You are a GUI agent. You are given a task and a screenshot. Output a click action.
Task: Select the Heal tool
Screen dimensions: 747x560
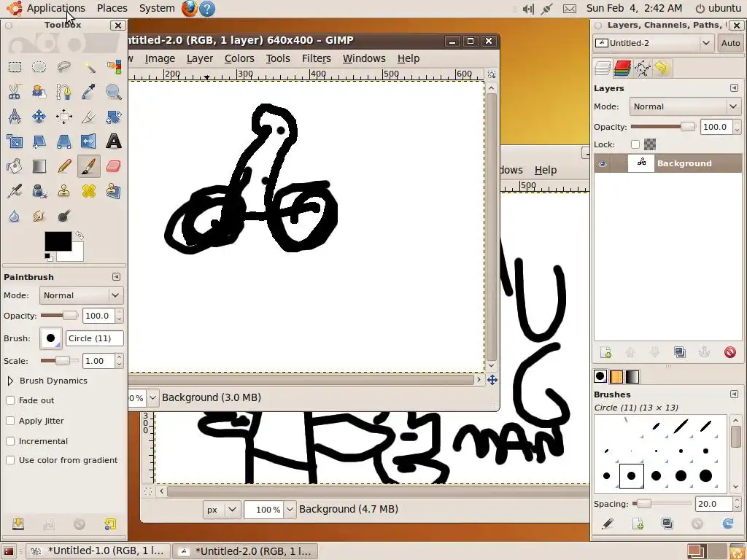(88, 191)
